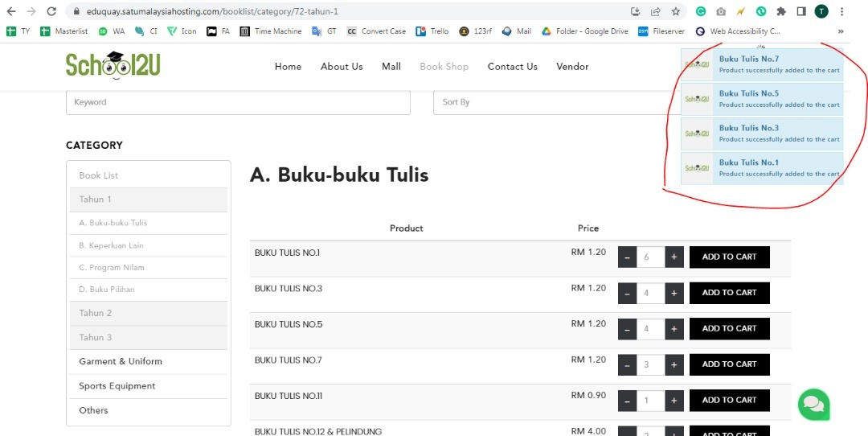
Task: Click the Keyword search field
Action: click(238, 102)
